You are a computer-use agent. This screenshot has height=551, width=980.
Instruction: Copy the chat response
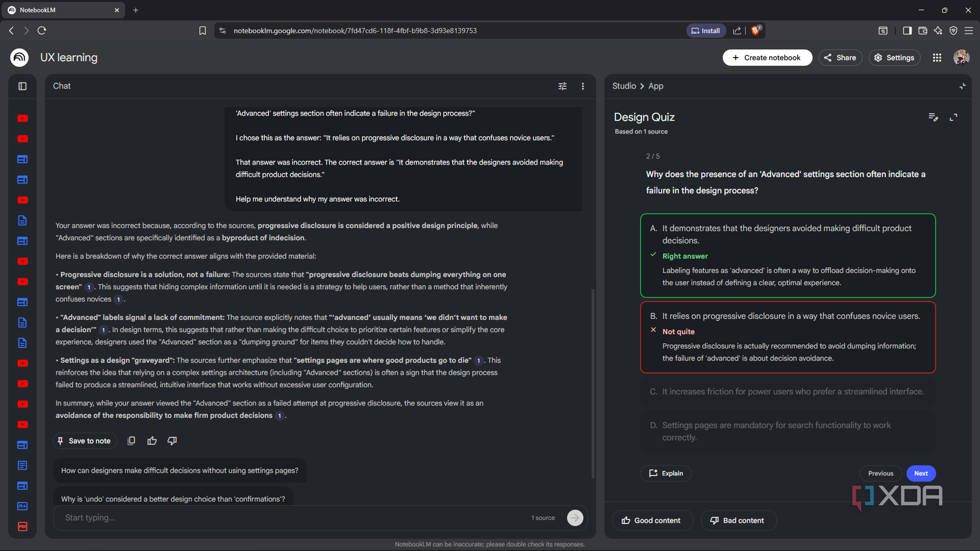click(131, 441)
